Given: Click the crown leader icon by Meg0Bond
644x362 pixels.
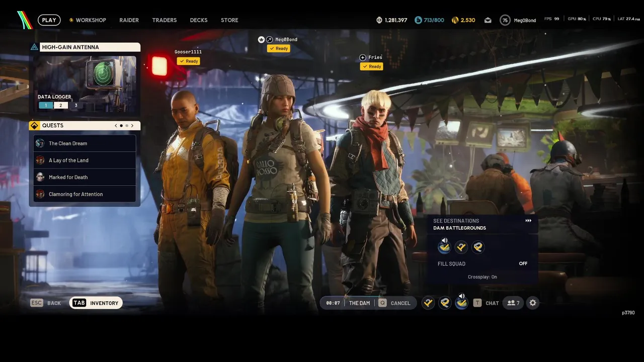Looking at the screenshot, I should [261, 39].
